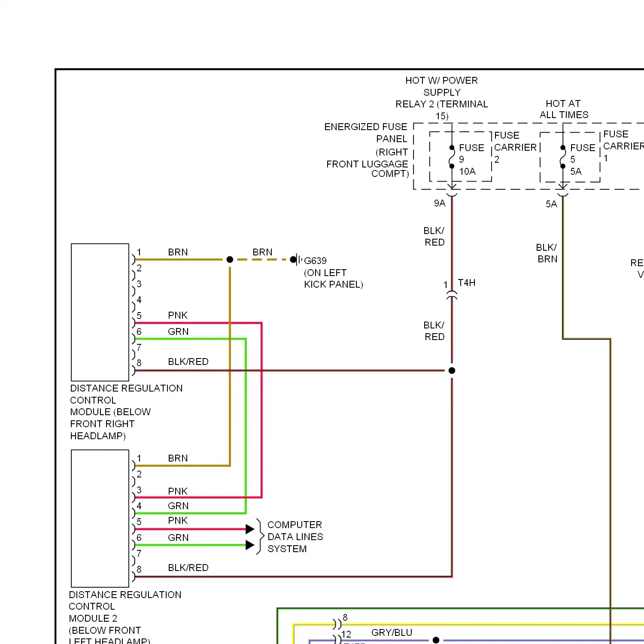Image resolution: width=644 pixels, height=644 pixels.
Task: Select the 'FUSE 5 5A' text
Action: [x=582, y=159]
